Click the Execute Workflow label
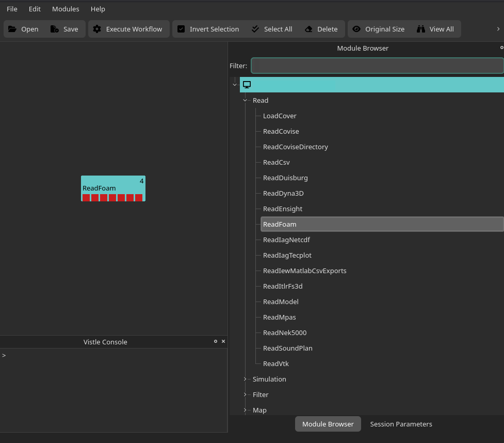The height and width of the screenshot is (443, 504). click(x=134, y=29)
